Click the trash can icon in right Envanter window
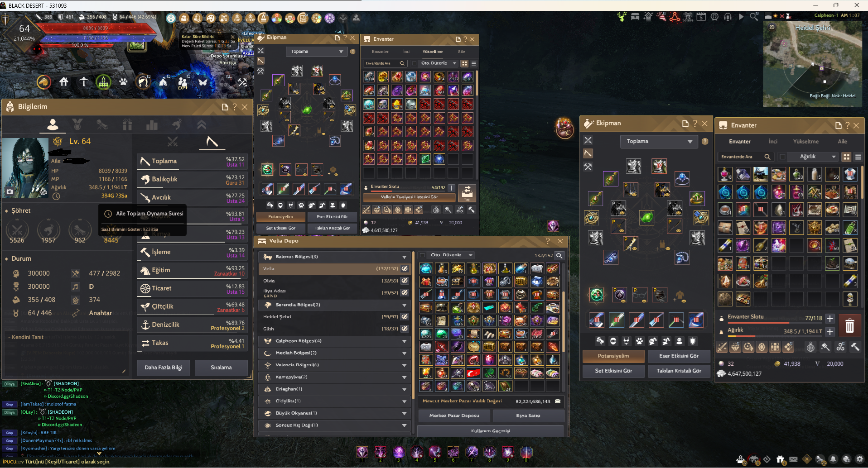The height and width of the screenshot is (468, 868). [849, 325]
